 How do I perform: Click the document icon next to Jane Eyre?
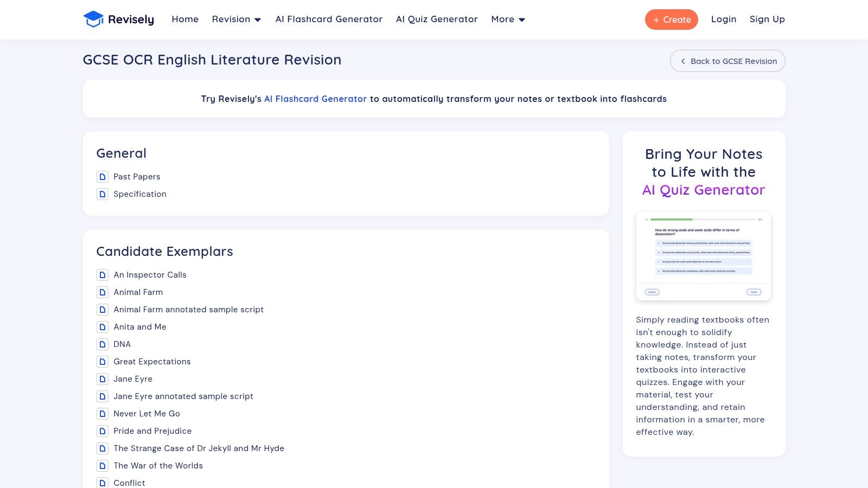pyautogui.click(x=103, y=379)
